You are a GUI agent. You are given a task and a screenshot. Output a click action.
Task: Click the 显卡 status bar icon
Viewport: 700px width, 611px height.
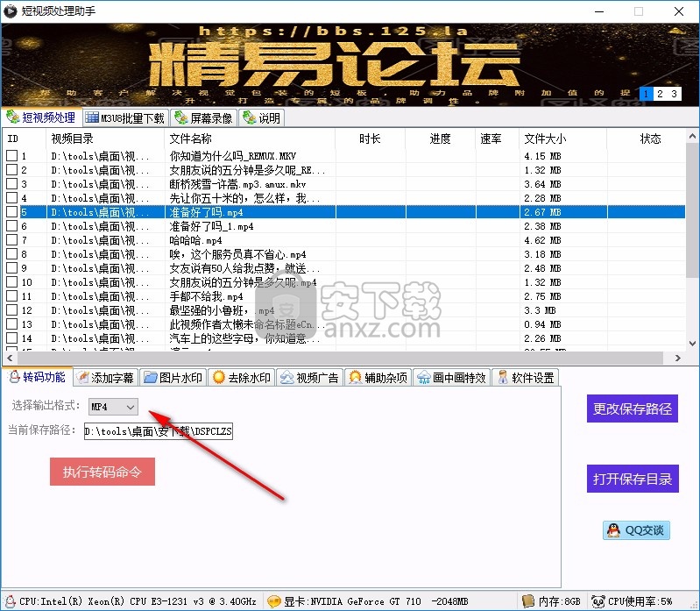pos(273,601)
